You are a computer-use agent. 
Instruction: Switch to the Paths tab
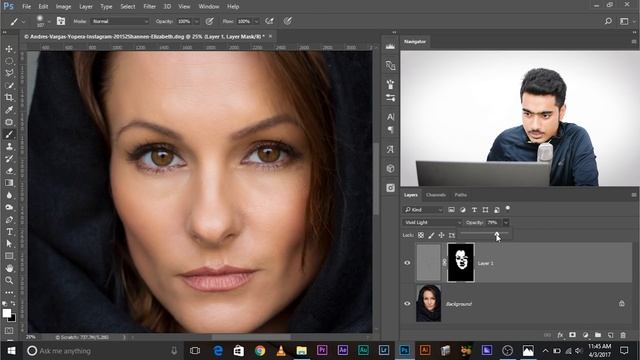(460, 195)
